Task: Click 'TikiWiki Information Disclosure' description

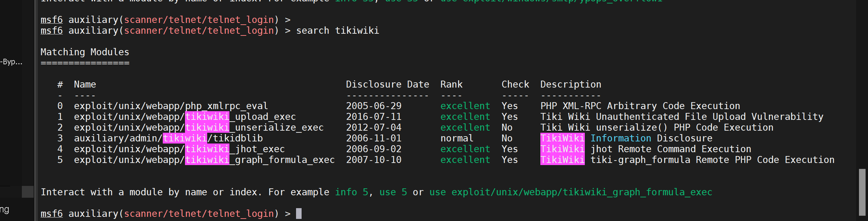Action: pos(626,138)
